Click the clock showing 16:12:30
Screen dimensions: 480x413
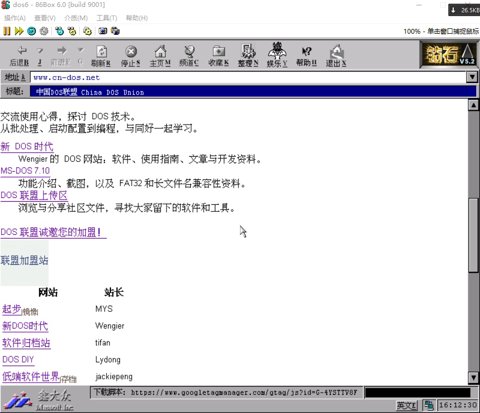458,405
